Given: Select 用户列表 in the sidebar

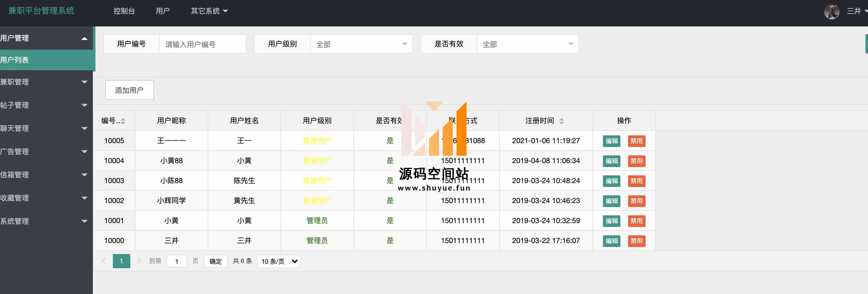Looking at the screenshot, I should (46, 60).
